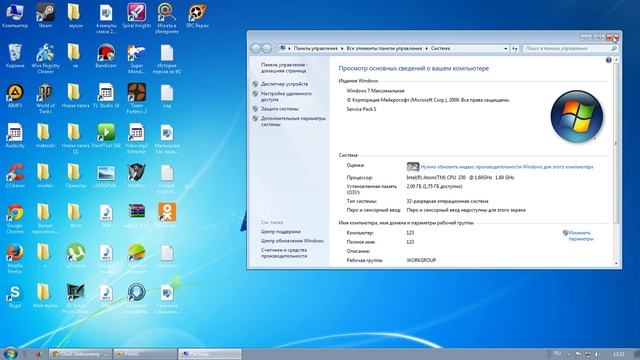Select the Audacity desktop icon
640x360 pixels.
[15, 136]
